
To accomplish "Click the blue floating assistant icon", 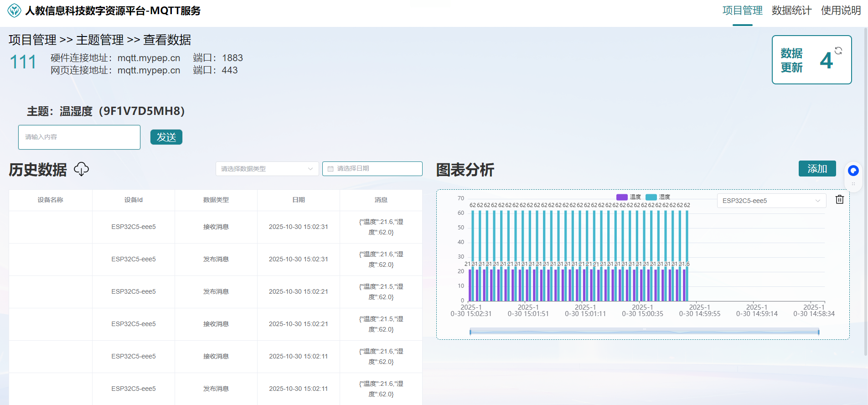I will (853, 171).
